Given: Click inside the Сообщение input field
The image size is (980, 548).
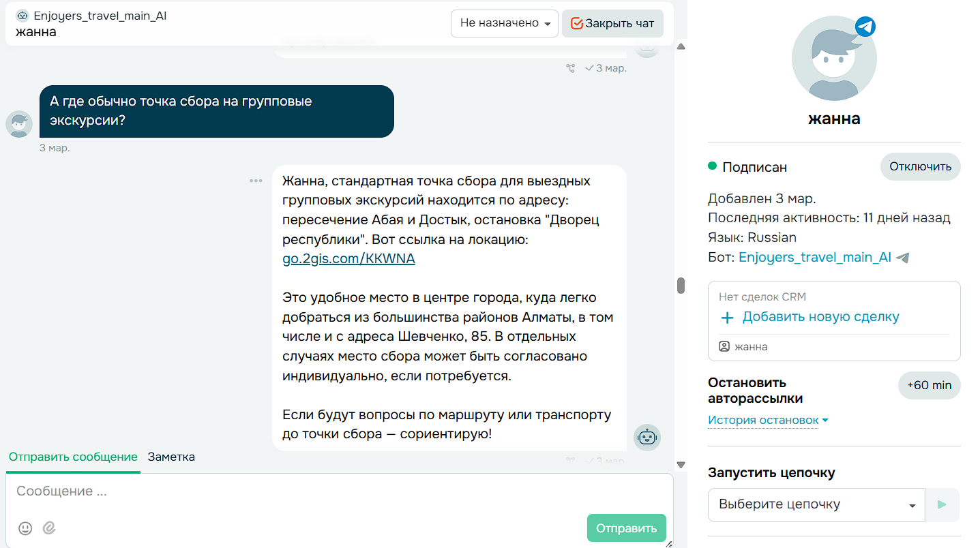Looking at the screenshot, I should click(x=273, y=491).
